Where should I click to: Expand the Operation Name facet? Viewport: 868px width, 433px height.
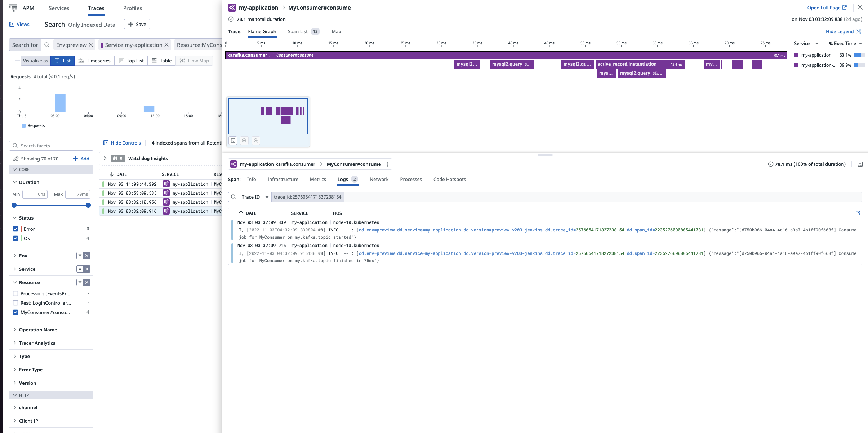tap(15, 330)
